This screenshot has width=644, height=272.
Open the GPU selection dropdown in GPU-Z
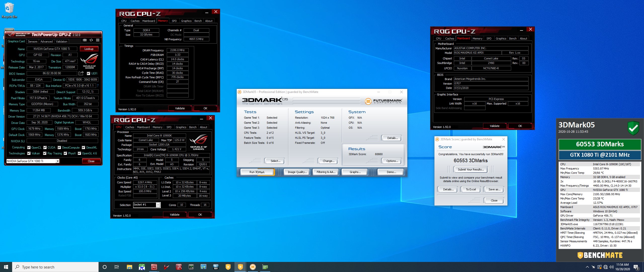58,161
